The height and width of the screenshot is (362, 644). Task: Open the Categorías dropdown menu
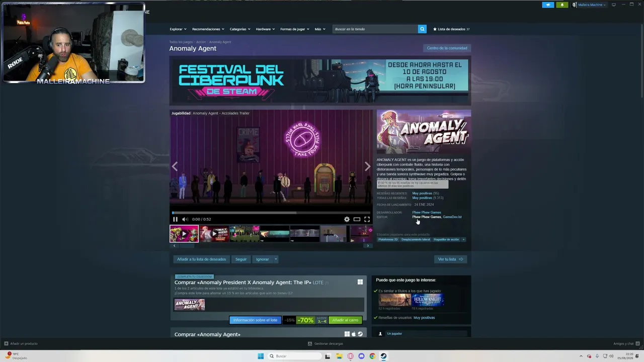(240, 29)
